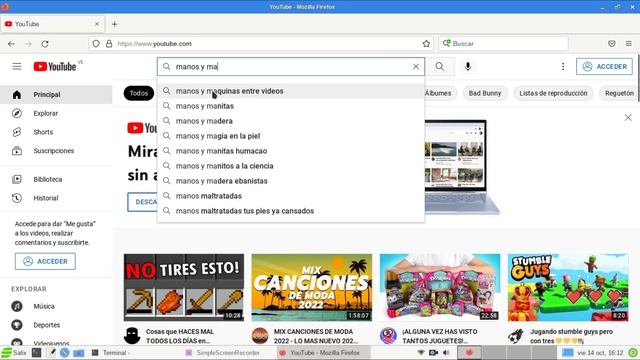Submit search with magnifier button

(440, 67)
